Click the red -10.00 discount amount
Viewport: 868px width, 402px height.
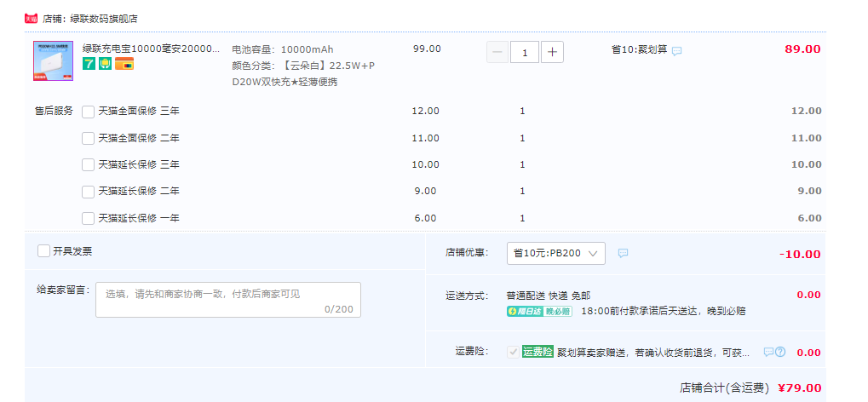coord(800,254)
